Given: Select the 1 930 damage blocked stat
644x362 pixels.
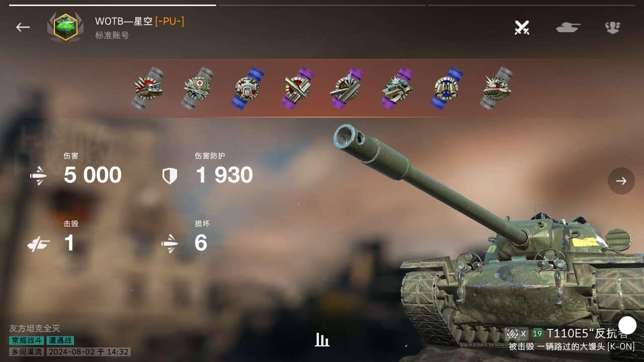Looking at the screenshot, I should [224, 175].
